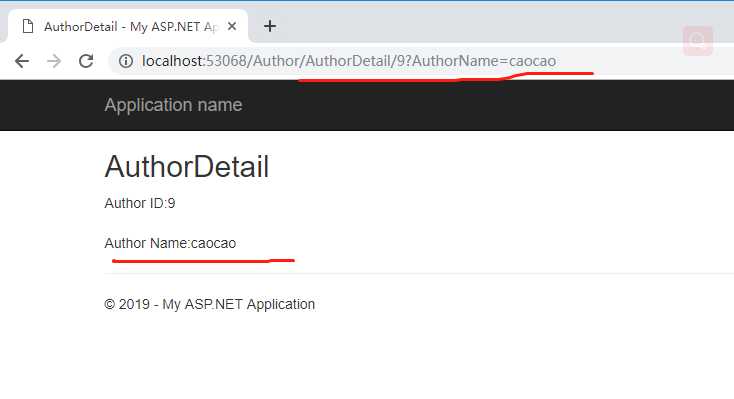The height and width of the screenshot is (399, 734).
Task: Click the AuthorDetail heading
Action: click(186, 167)
